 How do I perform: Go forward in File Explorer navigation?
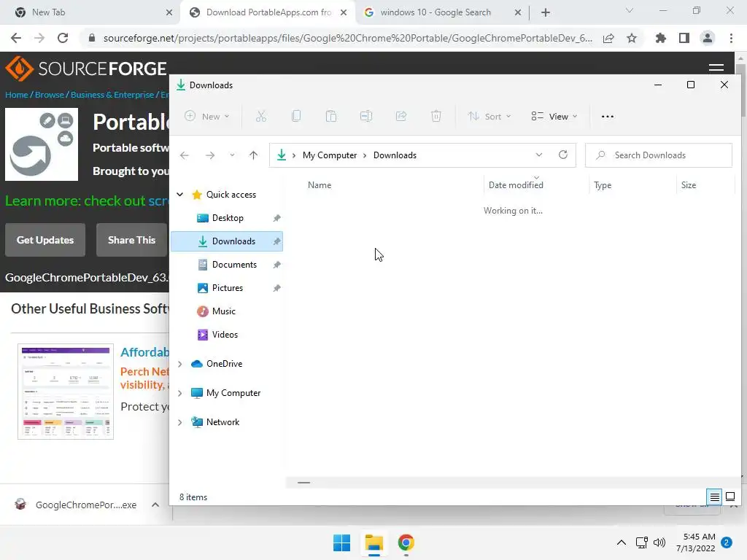click(210, 155)
